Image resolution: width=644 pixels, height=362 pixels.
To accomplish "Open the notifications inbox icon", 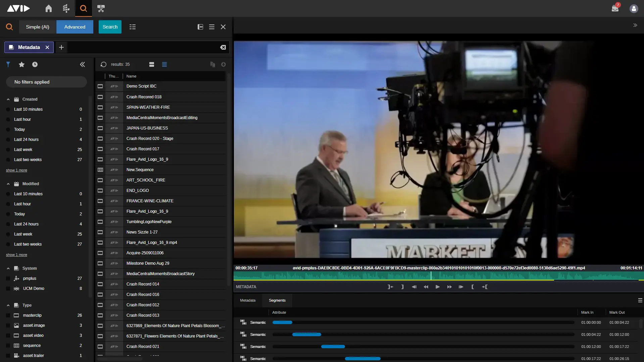I will 615,8.
